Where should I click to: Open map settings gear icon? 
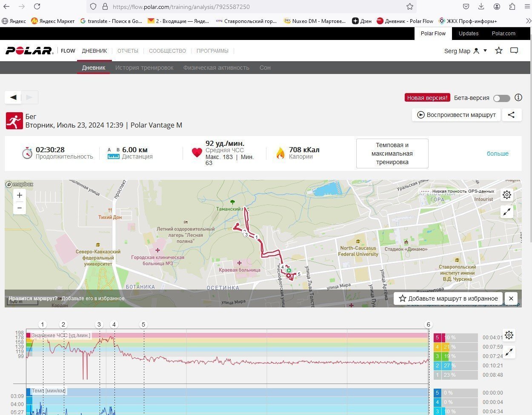pyautogui.click(x=507, y=195)
